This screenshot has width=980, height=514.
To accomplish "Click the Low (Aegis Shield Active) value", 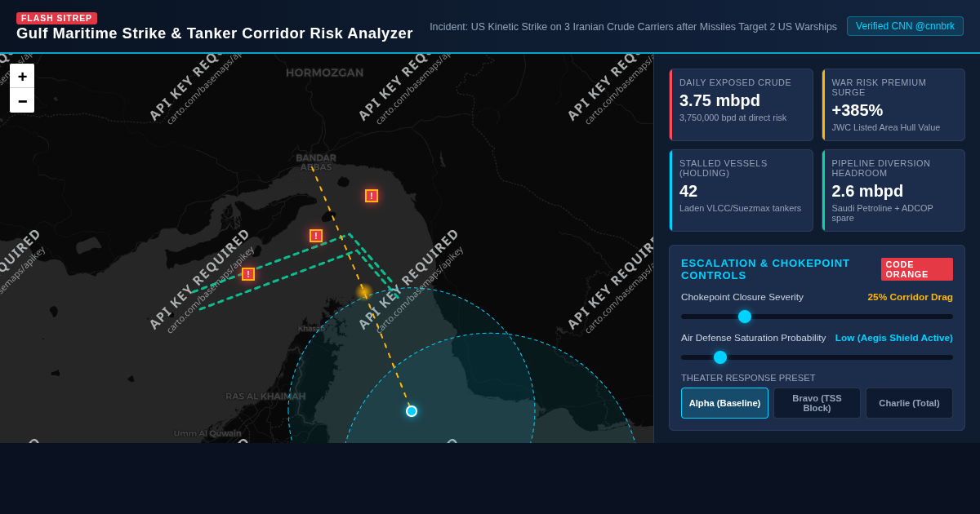I will point(893,338).
